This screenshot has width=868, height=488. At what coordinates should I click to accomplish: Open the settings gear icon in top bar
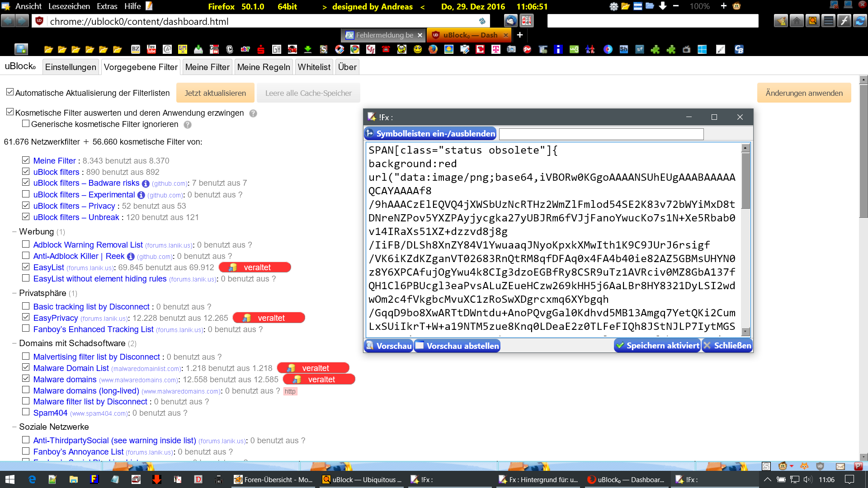point(613,6)
